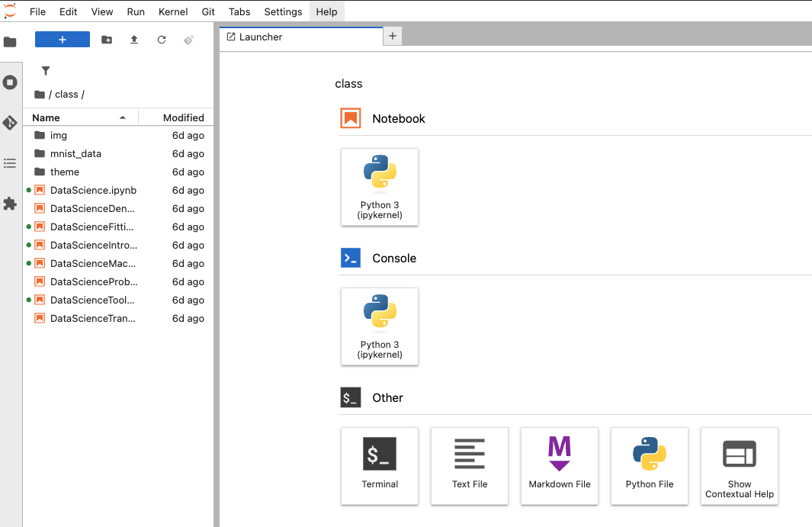This screenshot has width=812, height=527.
Task: Open the Extension Manager puzzle icon
Action: (x=10, y=204)
